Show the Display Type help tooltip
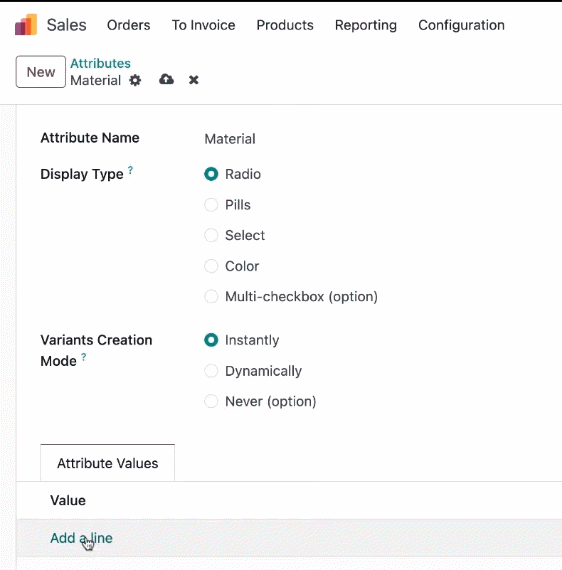This screenshot has width=562, height=570. (x=131, y=170)
